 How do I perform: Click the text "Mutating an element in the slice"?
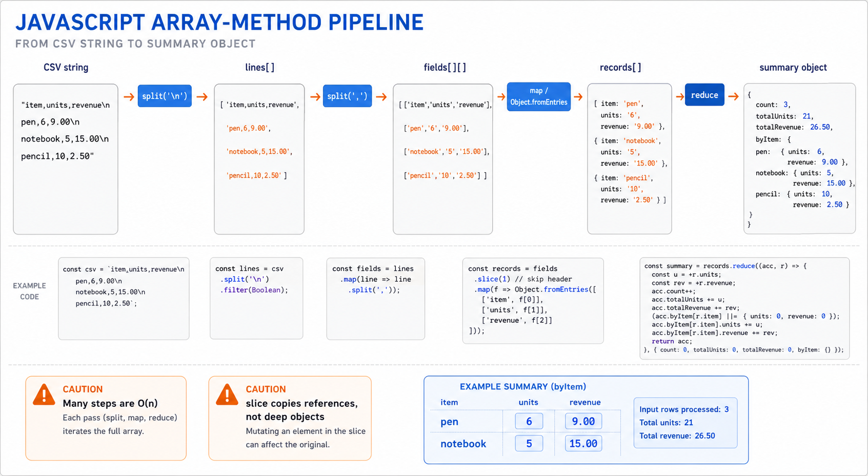pyautogui.click(x=306, y=431)
